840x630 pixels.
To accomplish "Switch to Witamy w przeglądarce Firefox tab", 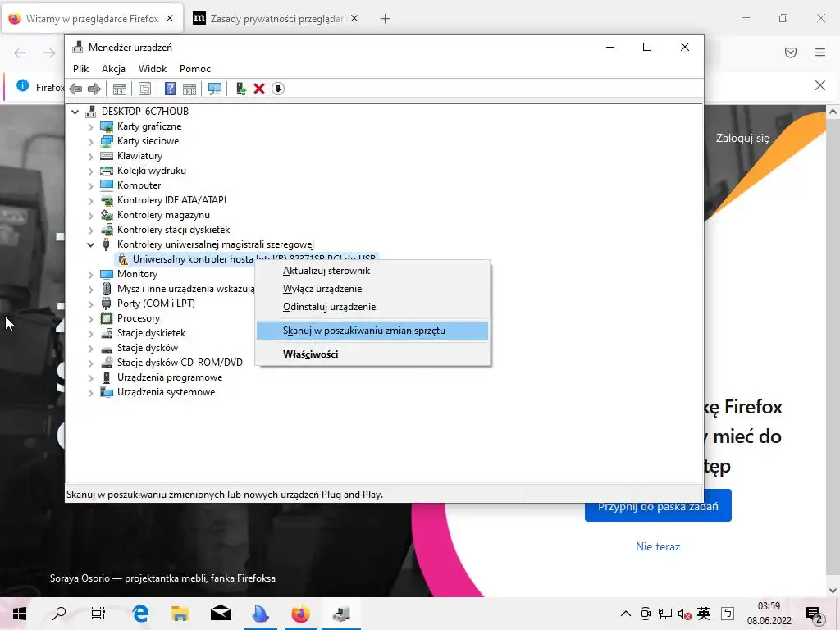I will pyautogui.click(x=92, y=19).
